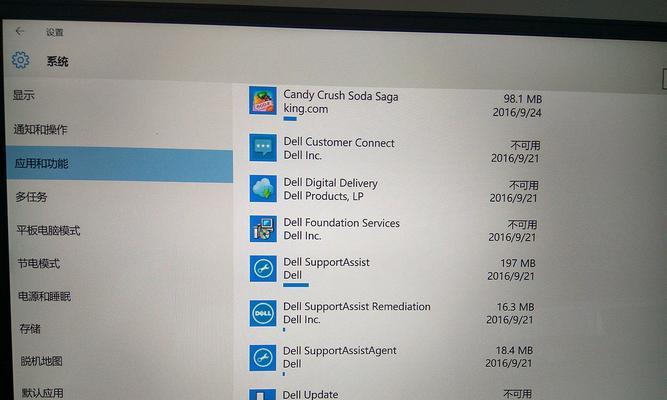Viewport: 667px width, 400px height.
Task: Click the 16.3 MB size value
Action: click(515, 307)
